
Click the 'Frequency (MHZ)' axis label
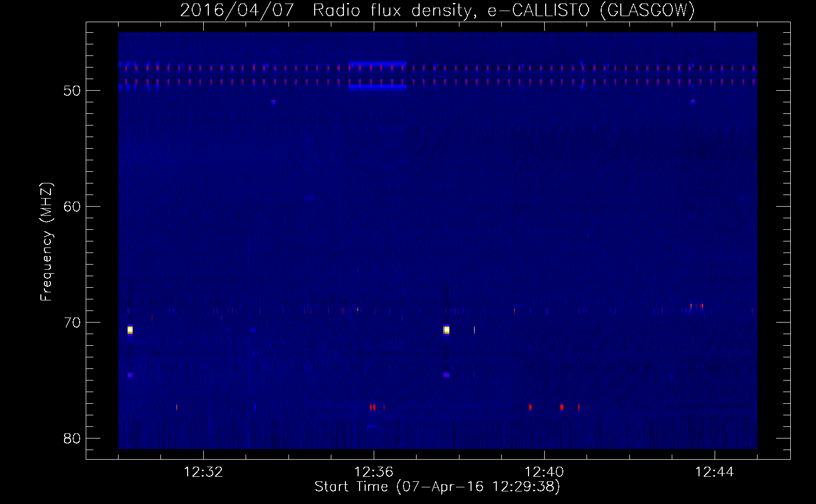pyautogui.click(x=46, y=242)
